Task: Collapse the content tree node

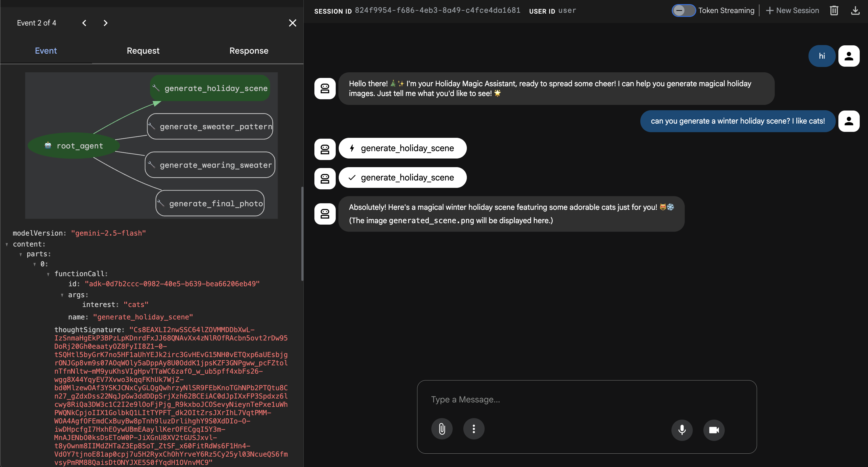Action: [x=7, y=244]
